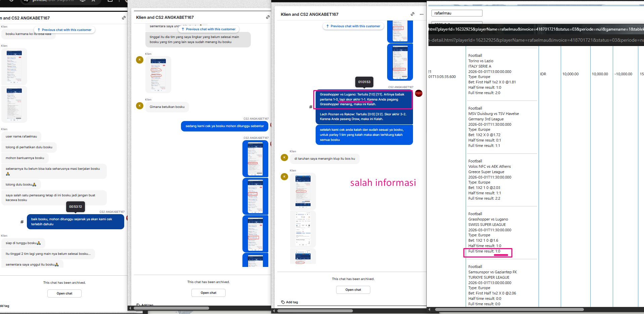Select "di taruhan saya menangin klup itu" message
The height and width of the screenshot is (314, 644).
(x=325, y=159)
